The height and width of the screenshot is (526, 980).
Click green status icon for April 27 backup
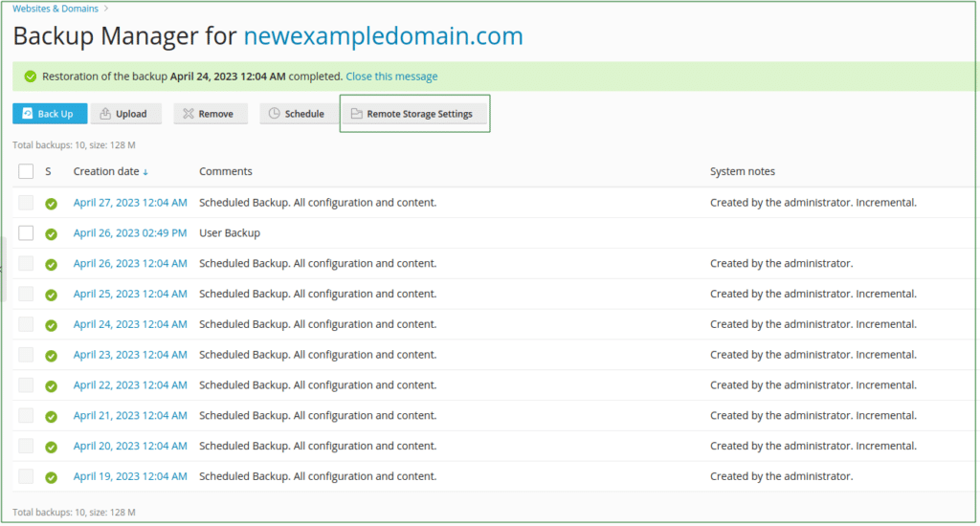[52, 204]
